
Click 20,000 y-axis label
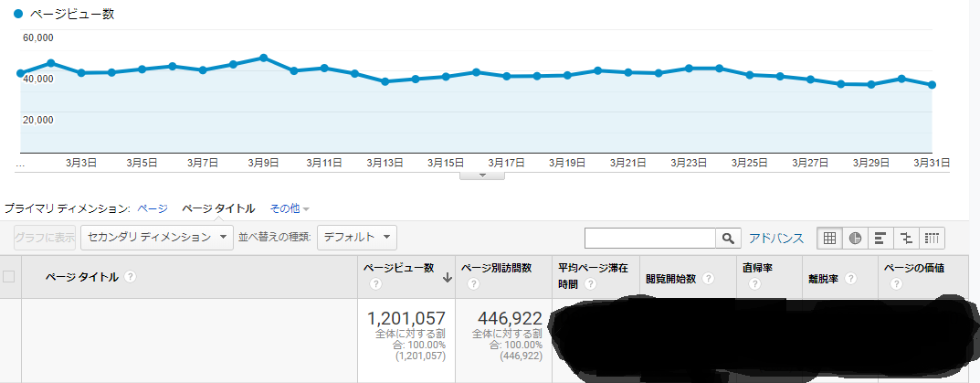pos(38,120)
